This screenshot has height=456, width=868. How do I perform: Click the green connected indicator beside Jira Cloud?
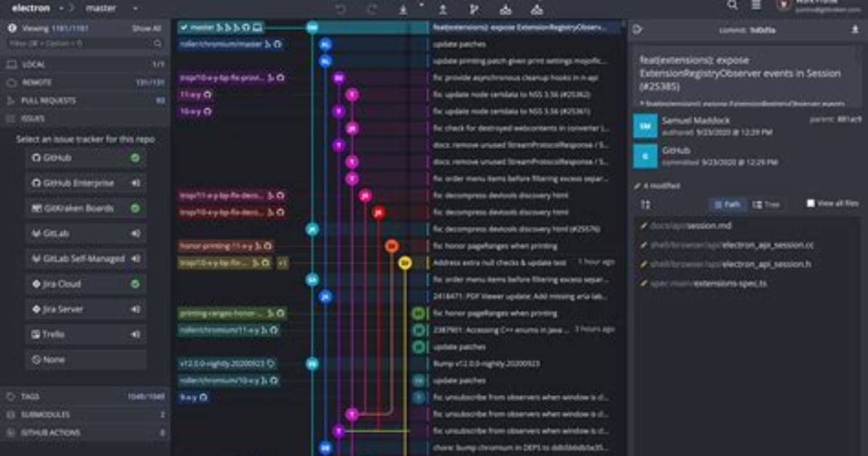pyautogui.click(x=135, y=284)
